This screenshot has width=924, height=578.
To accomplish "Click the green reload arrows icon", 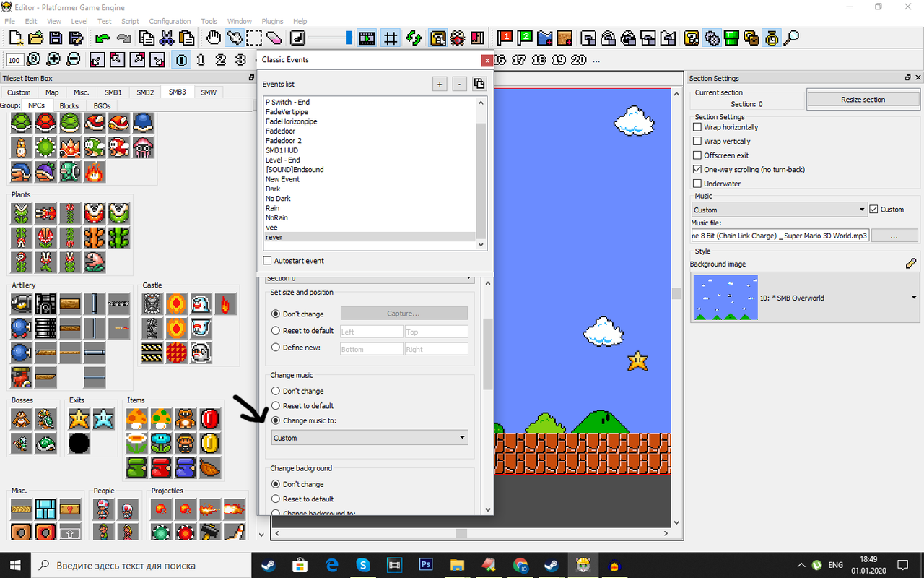I will coord(414,38).
